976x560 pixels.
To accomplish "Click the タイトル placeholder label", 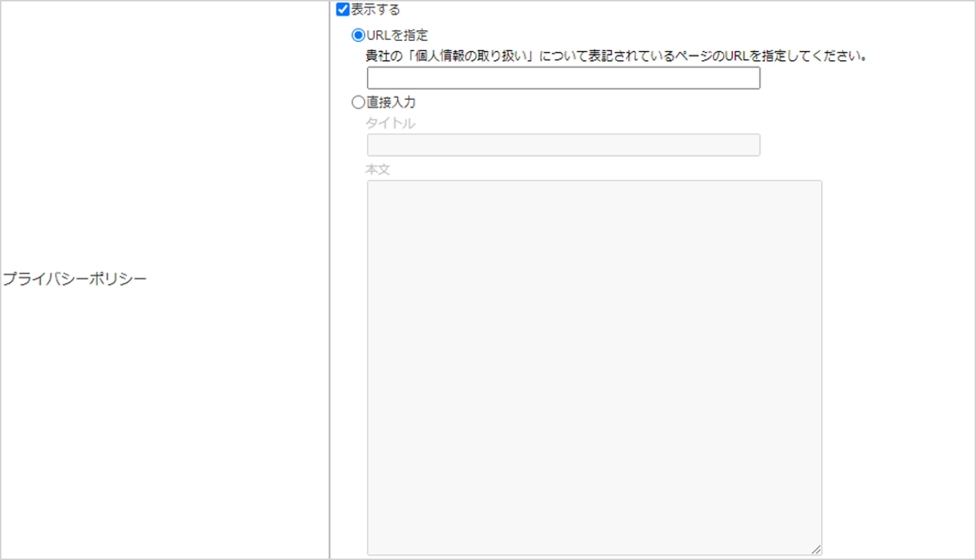I will point(391,124).
